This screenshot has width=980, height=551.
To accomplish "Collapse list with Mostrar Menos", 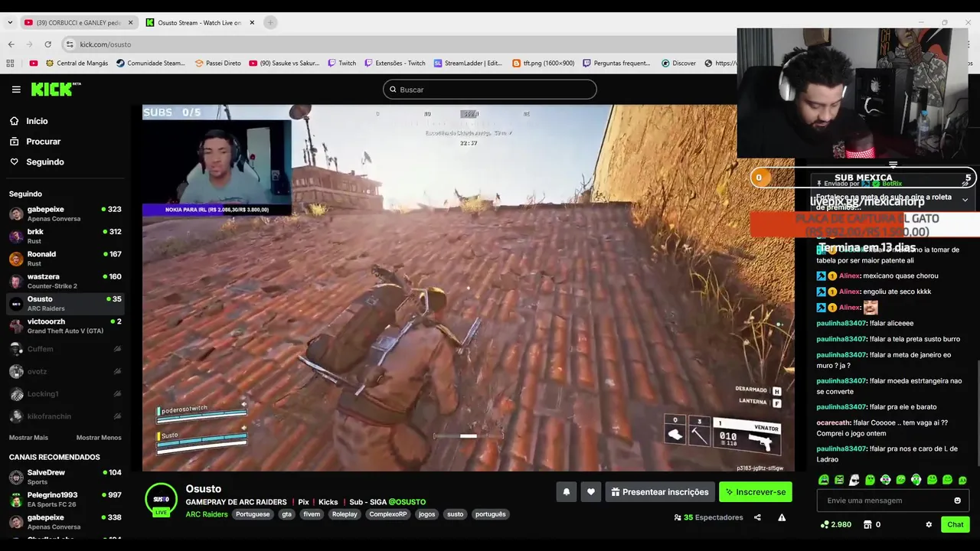I will click(x=99, y=438).
